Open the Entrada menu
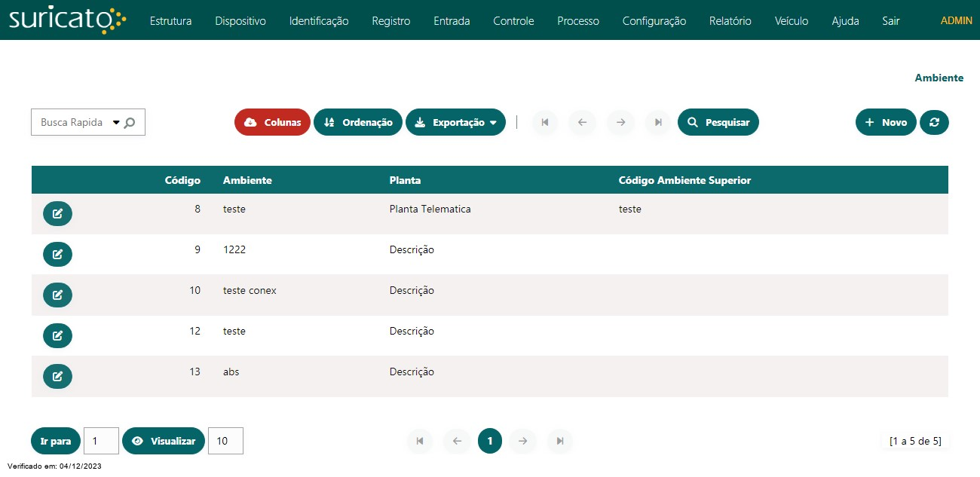This screenshot has width=980, height=477. click(x=452, y=21)
